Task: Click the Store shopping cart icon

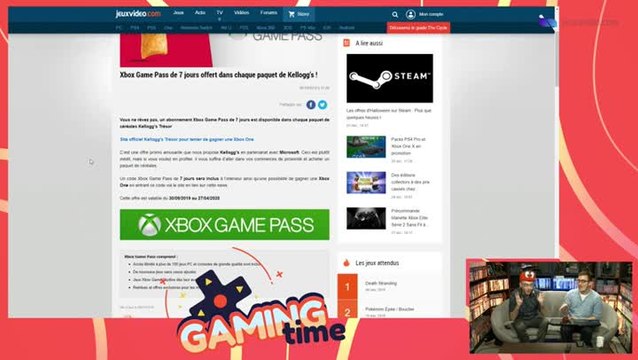Action: pos(291,14)
